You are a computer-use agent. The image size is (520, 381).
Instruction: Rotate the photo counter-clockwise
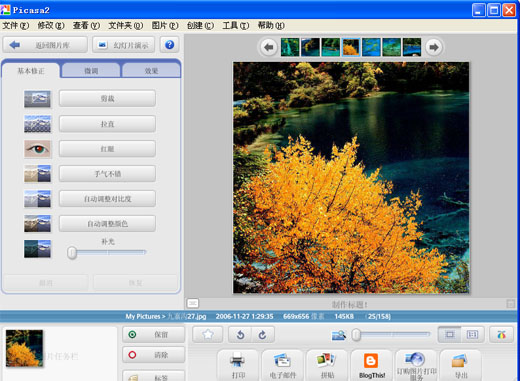(240, 334)
